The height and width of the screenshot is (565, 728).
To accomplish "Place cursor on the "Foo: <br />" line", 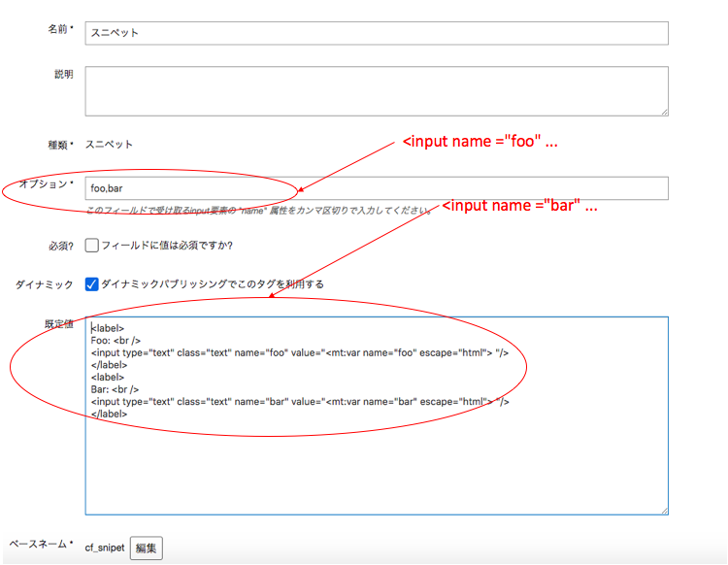I will pyautogui.click(x=116, y=341).
